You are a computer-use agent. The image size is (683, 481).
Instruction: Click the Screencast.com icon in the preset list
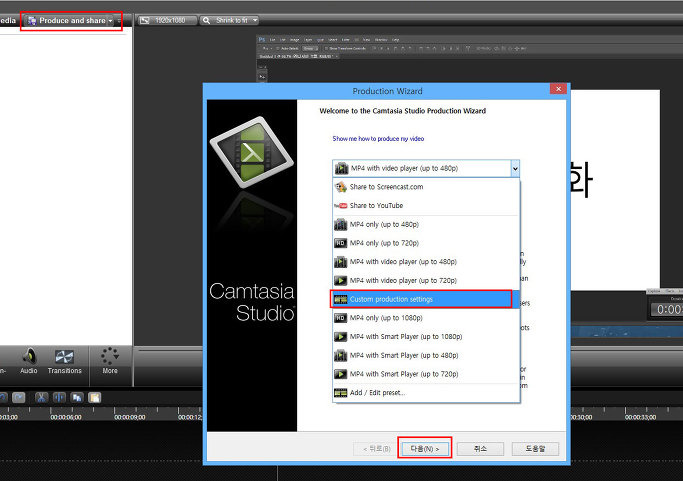coord(340,187)
